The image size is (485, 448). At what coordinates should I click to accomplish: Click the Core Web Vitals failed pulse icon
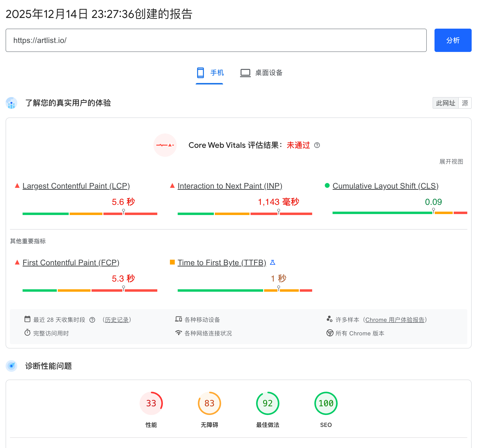pos(165,145)
